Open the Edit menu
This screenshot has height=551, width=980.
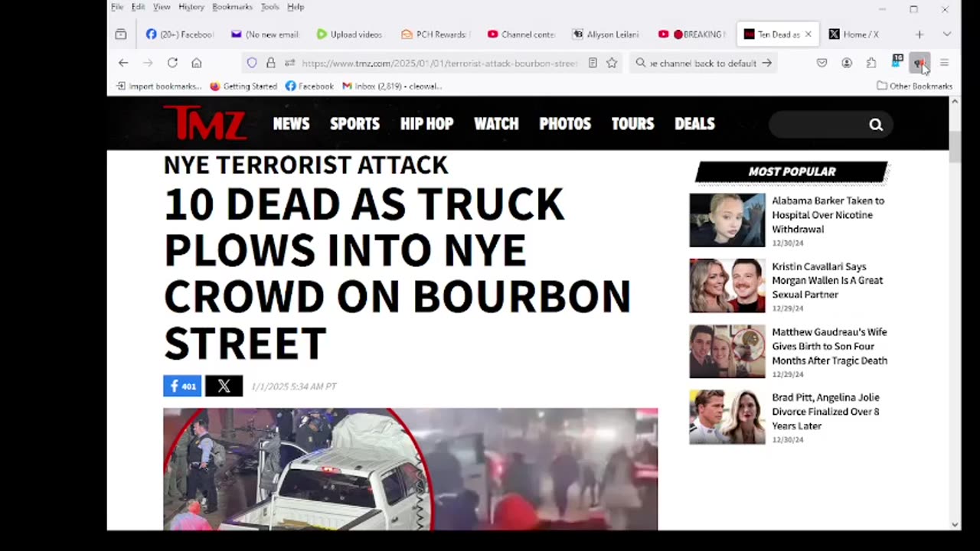point(138,7)
